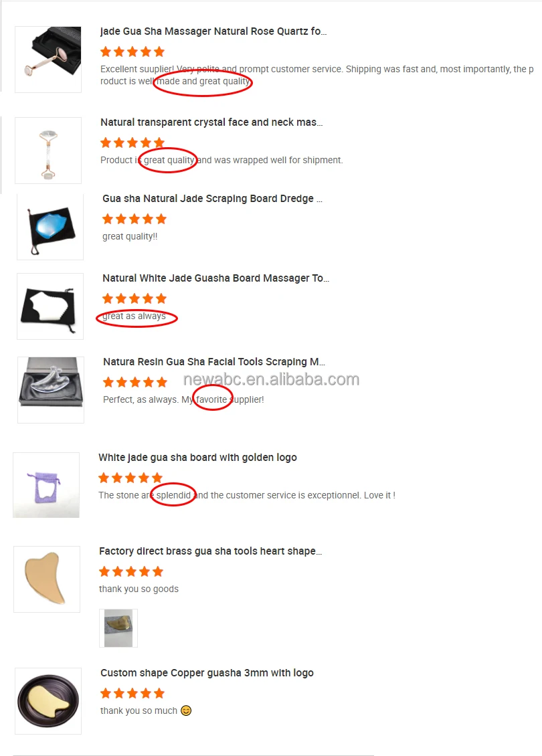Open 'Natura Resin Gua Sha Facial Tools' title

click(x=214, y=361)
